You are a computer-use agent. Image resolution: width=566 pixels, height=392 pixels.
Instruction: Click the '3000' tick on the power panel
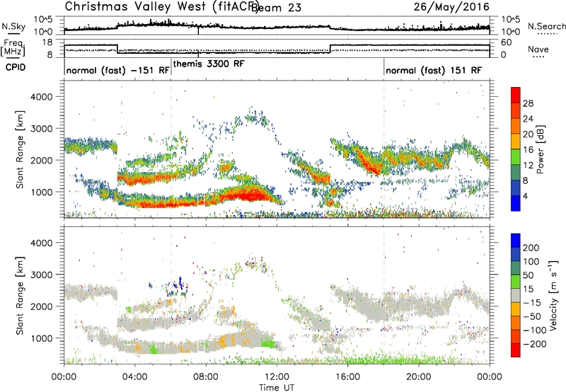click(x=41, y=129)
